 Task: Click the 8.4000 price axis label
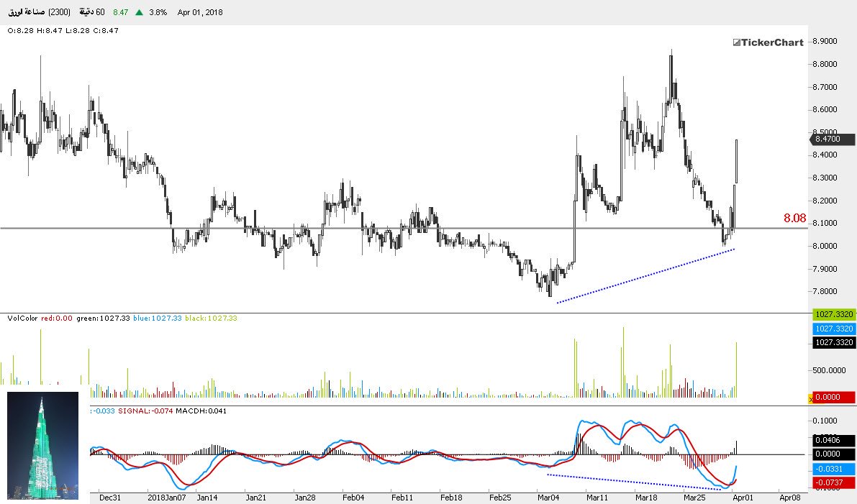[825, 155]
